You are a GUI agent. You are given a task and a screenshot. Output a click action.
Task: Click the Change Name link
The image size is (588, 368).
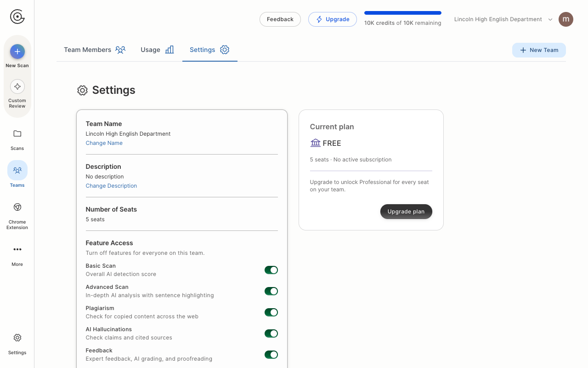tap(104, 143)
